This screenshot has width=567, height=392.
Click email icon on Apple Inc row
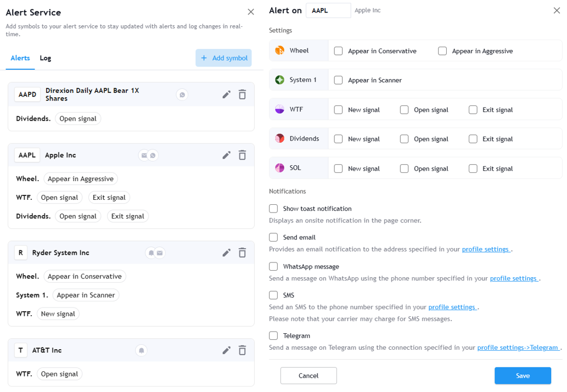pos(144,155)
